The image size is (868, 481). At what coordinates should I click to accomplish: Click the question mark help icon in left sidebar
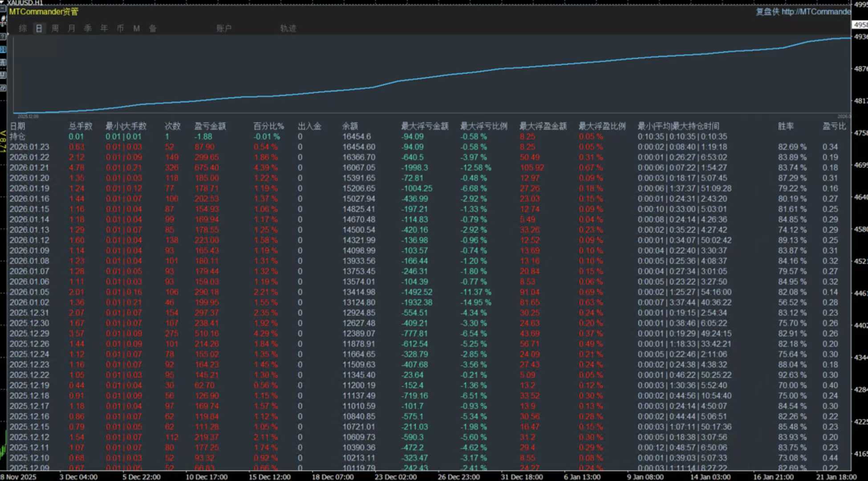3,36
